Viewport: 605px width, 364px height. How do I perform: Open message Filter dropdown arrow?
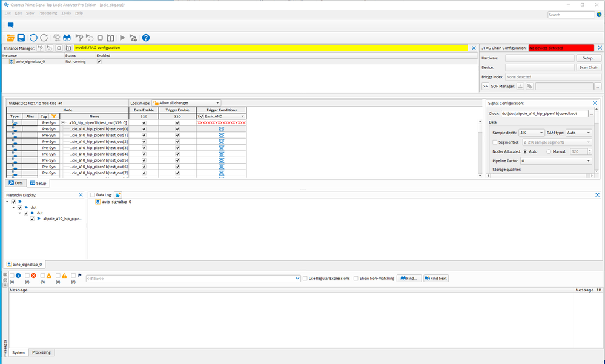click(x=297, y=279)
